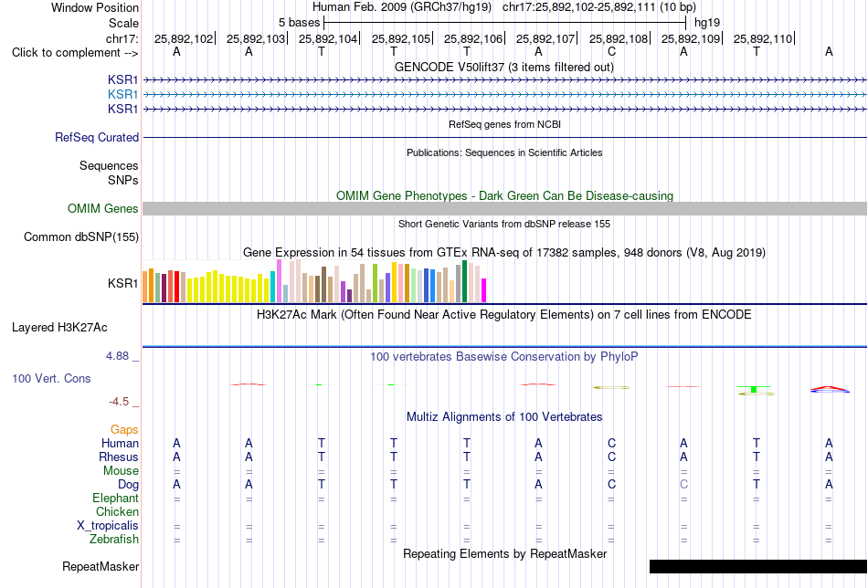868x588 pixels.
Task: Click the X_tropicalis alignment row label
Action: [108, 526]
